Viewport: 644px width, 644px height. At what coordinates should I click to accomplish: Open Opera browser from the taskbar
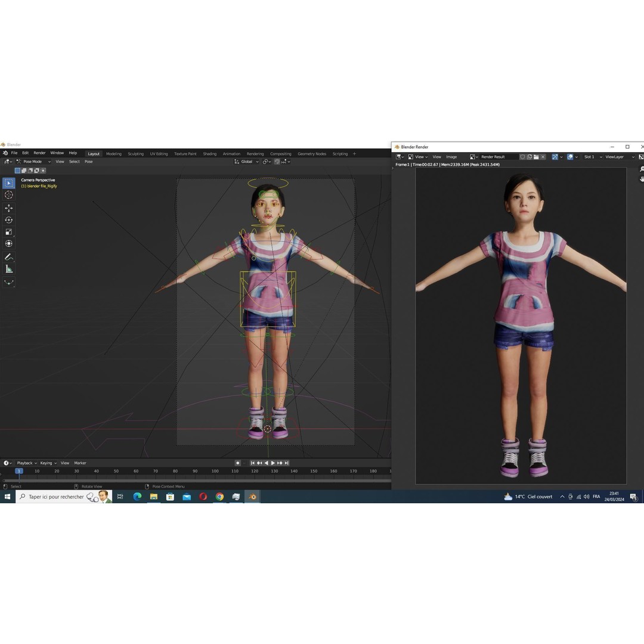[203, 497]
